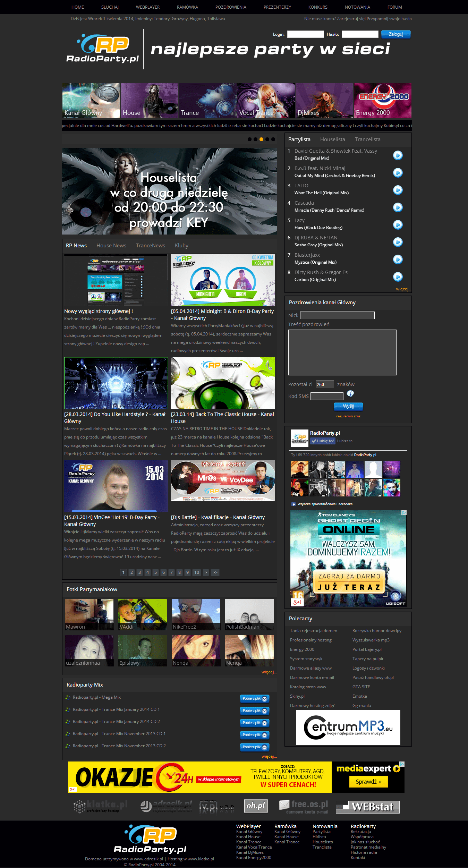Click the Nick input field
468x868 pixels.
point(337,315)
